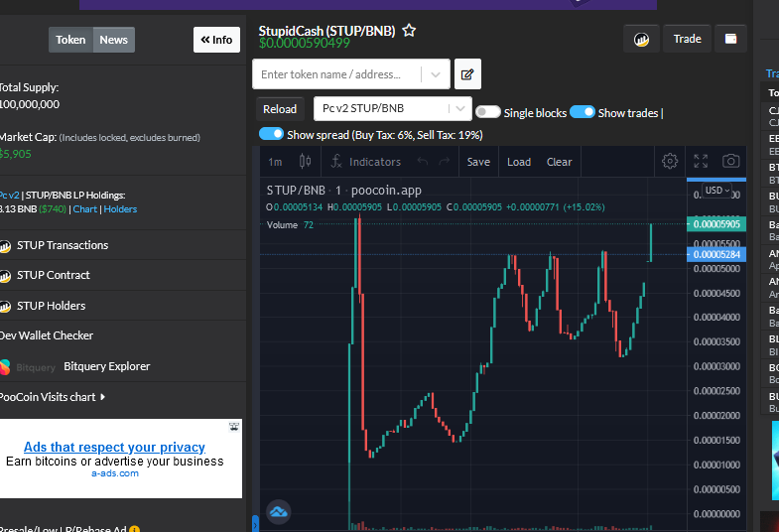Click the market cap value $5,905

click(16, 154)
